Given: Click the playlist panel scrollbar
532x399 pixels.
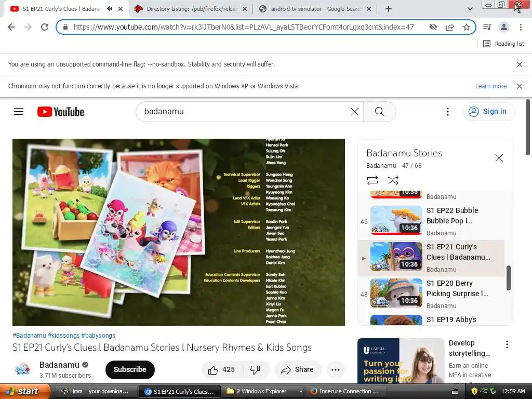Looking at the screenshot, I should pos(508,278).
